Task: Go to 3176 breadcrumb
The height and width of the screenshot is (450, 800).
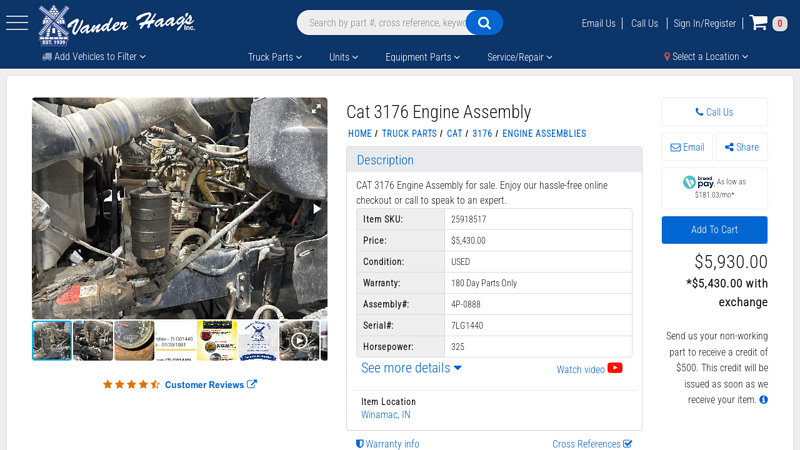Action: tap(482, 134)
